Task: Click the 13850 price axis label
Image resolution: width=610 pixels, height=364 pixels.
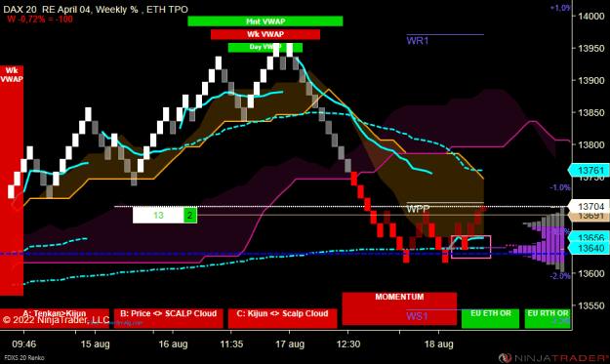Action: (591, 113)
